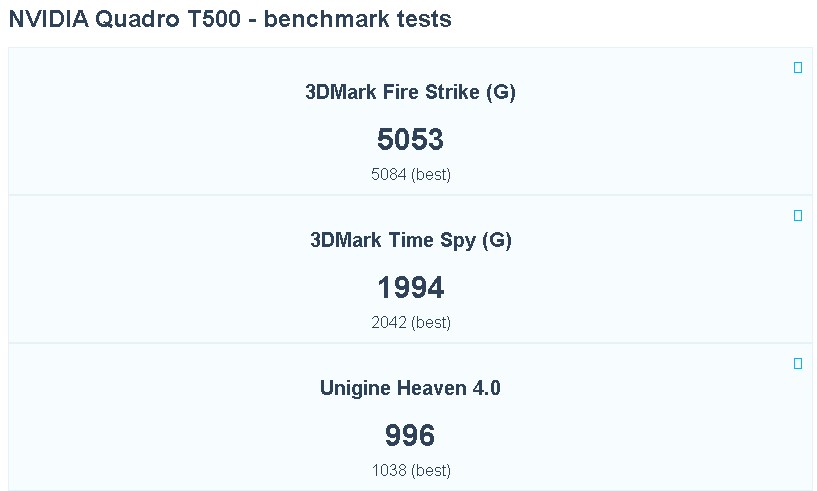Click the 3DMark Fire Strike (G) title
This screenshot has width=817, height=491.
pyautogui.click(x=410, y=93)
